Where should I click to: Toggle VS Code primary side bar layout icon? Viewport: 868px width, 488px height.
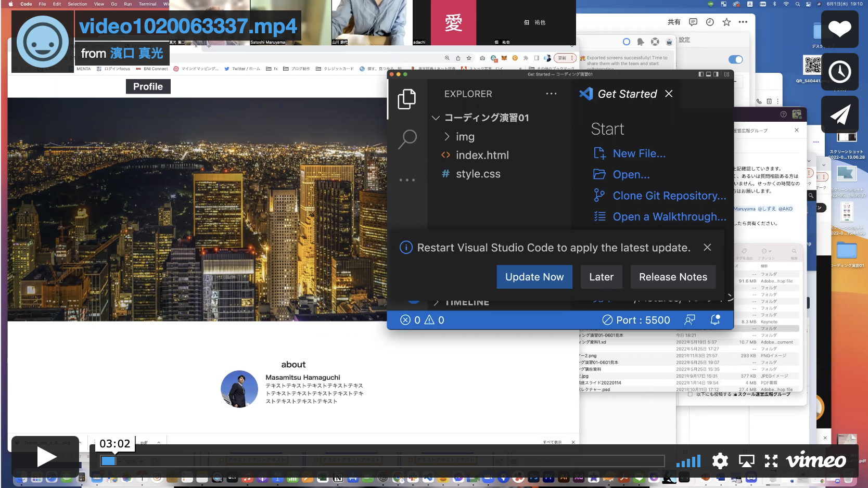pos(701,74)
